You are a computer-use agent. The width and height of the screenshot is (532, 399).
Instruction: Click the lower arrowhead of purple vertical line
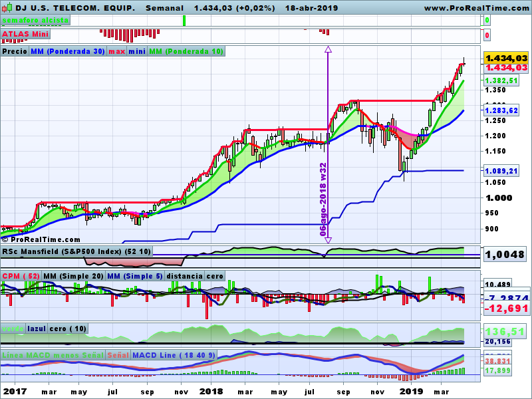point(328,240)
